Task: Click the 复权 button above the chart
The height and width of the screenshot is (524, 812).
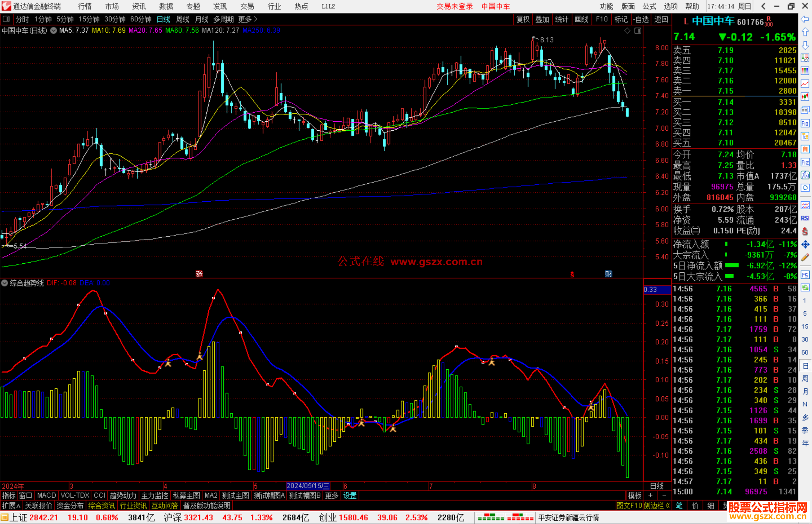Action: pos(523,19)
